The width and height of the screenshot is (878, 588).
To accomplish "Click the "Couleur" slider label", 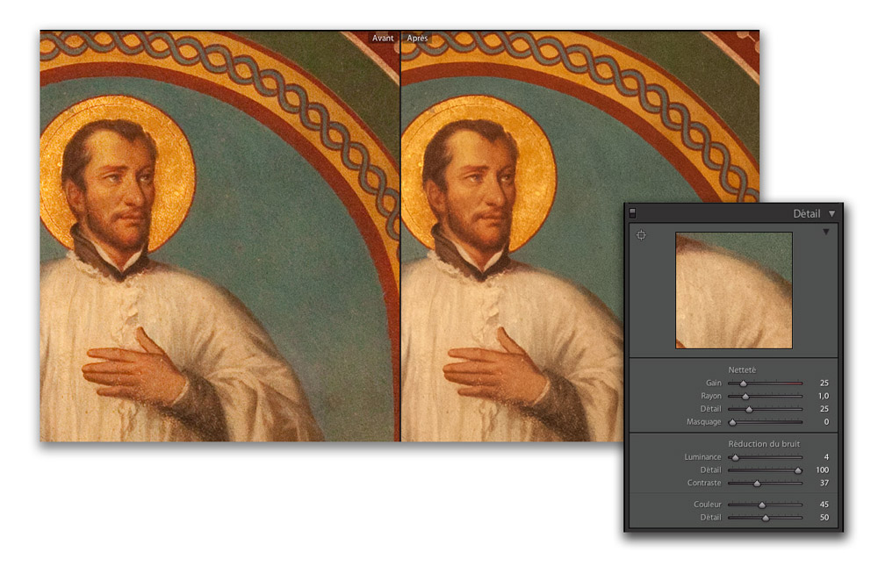I will tap(707, 505).
